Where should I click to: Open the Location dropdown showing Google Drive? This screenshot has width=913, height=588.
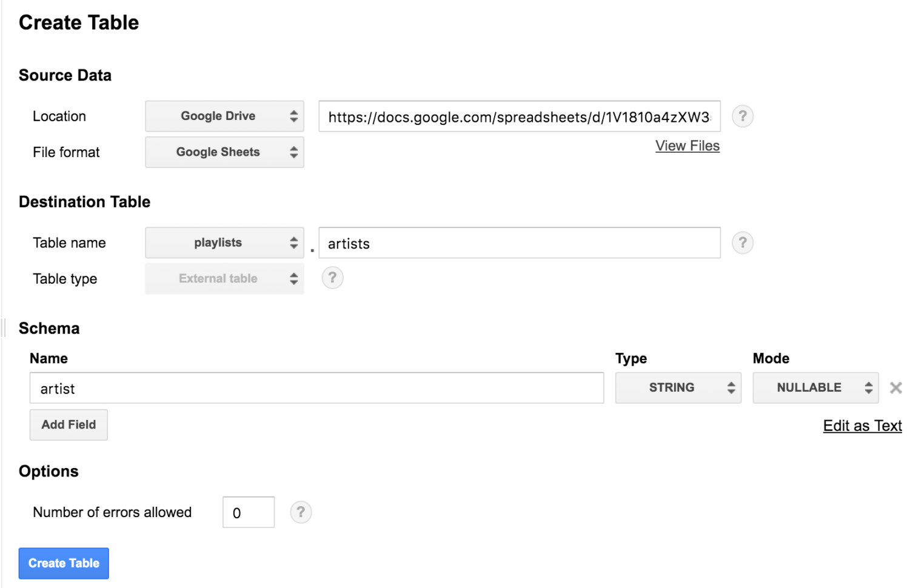[224, 116]
